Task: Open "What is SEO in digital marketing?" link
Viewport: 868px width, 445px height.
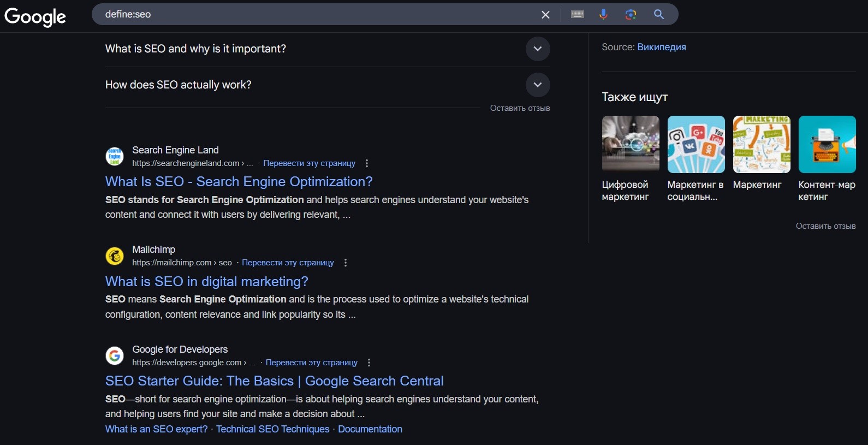Action: tap(206, 282)
